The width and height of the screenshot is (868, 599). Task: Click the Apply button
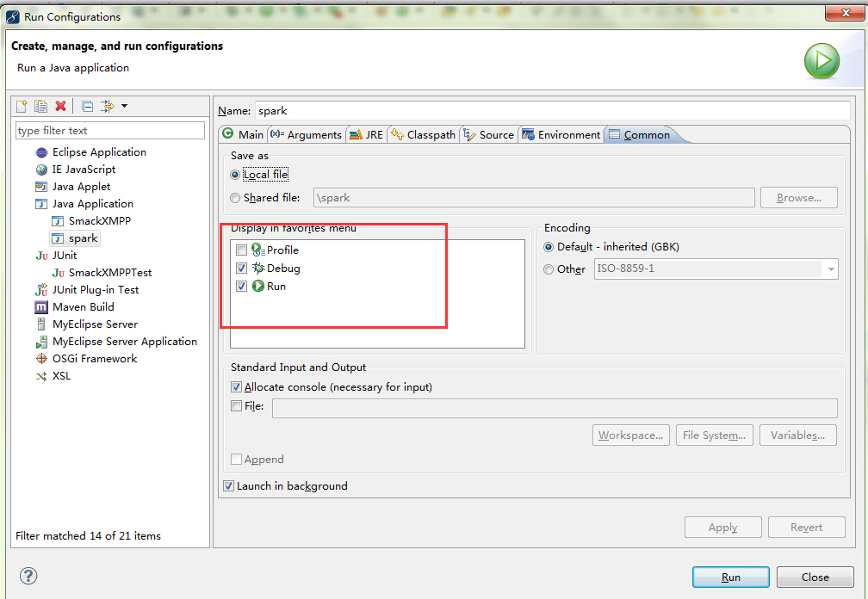pyautogui.click(x=723, y=528)
